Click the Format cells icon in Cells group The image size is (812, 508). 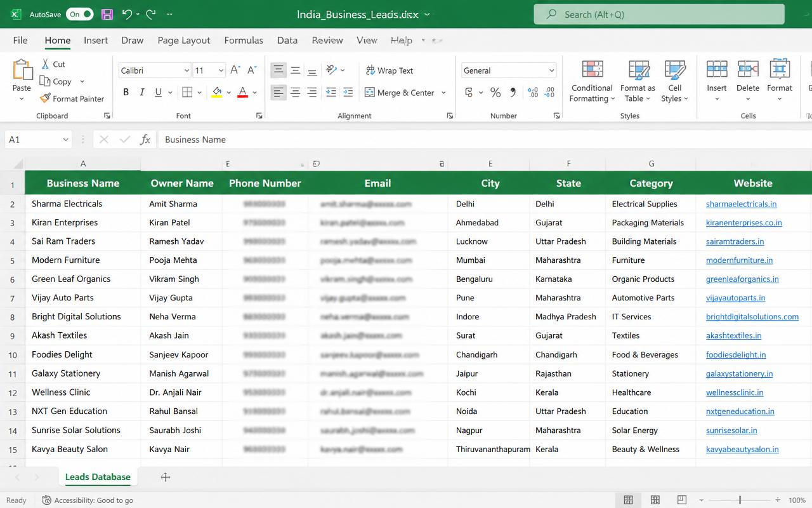[x=779, y=69]
